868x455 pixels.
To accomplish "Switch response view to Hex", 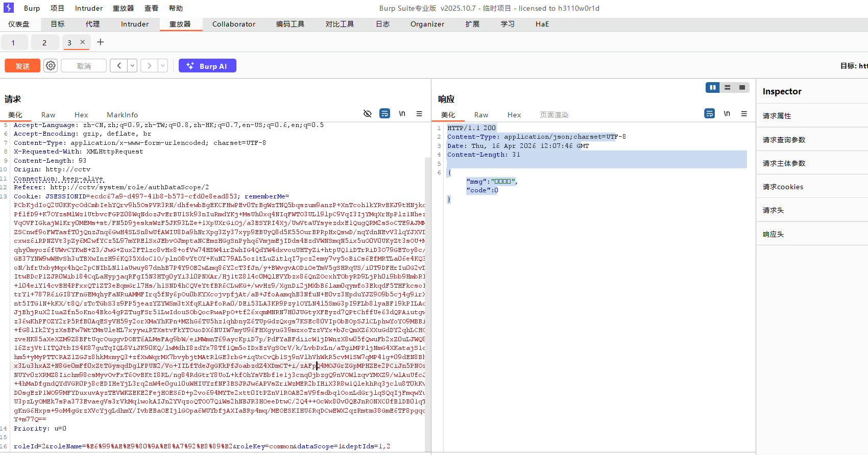I will [514, 115].
